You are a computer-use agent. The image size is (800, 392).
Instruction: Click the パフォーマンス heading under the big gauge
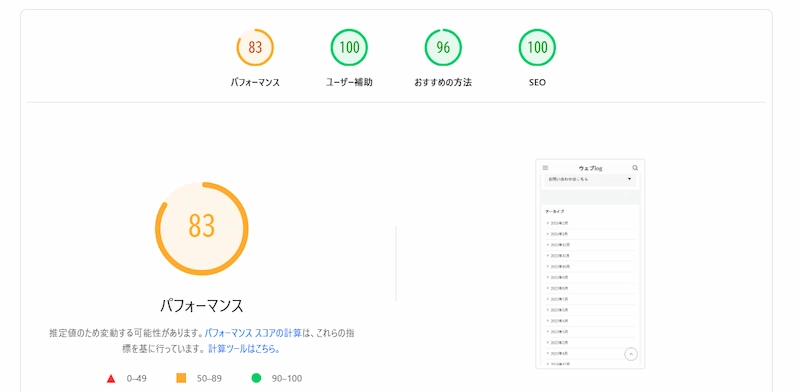point(202,306)
